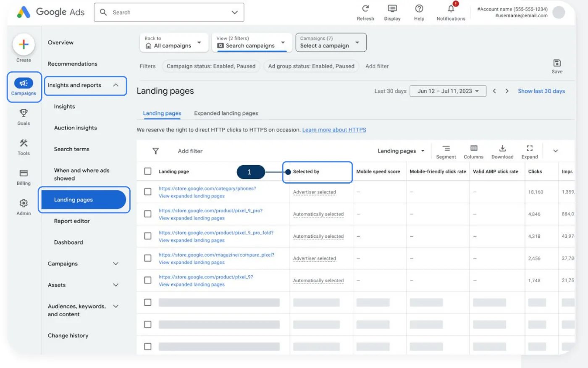
Task: Open the Billing card icon
Action: click(x=24, y=173)
